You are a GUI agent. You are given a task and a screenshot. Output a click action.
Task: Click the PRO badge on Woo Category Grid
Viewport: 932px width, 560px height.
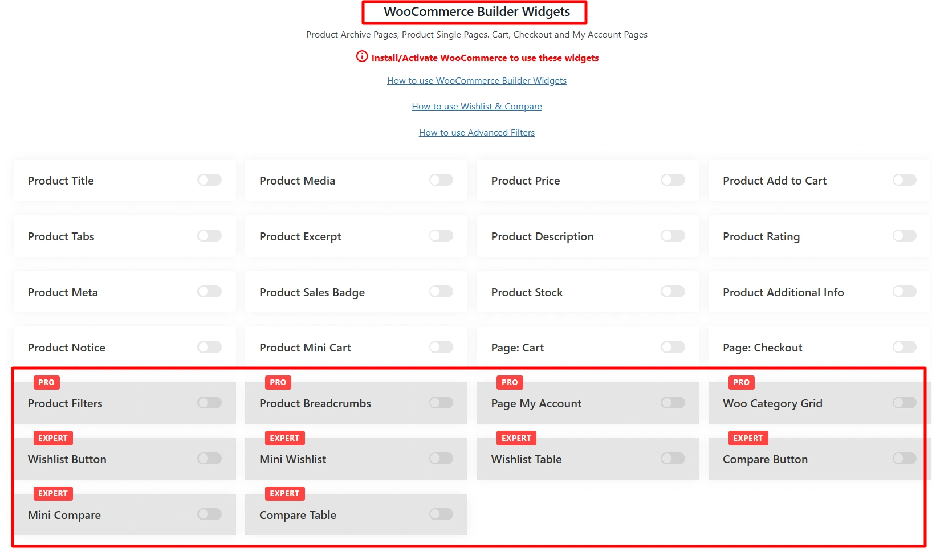click(x=742, y=382)
